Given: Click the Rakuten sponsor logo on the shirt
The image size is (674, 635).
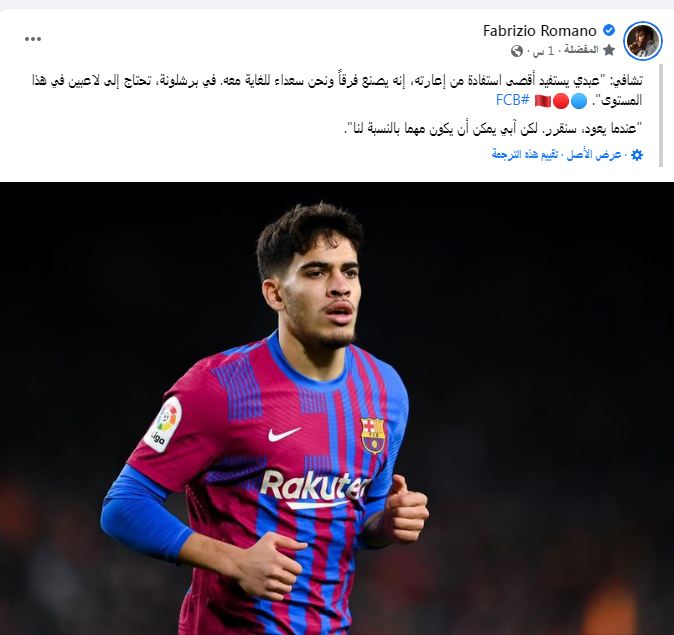Looking at the screenshot, I should pos(315,489).
